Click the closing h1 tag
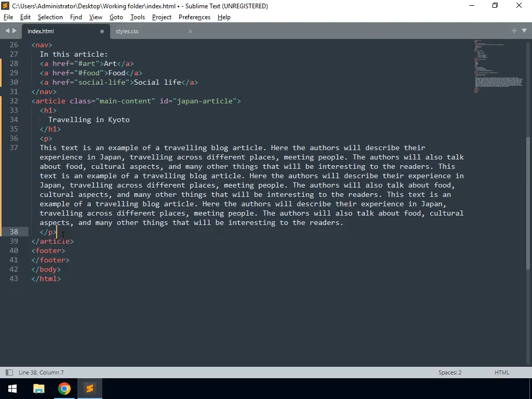The width and height of the screenshot is (532, 399). tap(50, 129)
